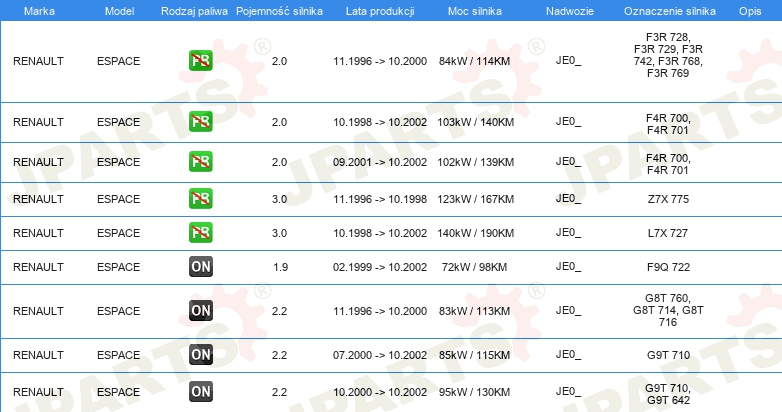Viewport: 782px width, 412px height.
Task: Select the 02.1999 -> 10.2002 production years cell
Action: (x=380, y=267)
